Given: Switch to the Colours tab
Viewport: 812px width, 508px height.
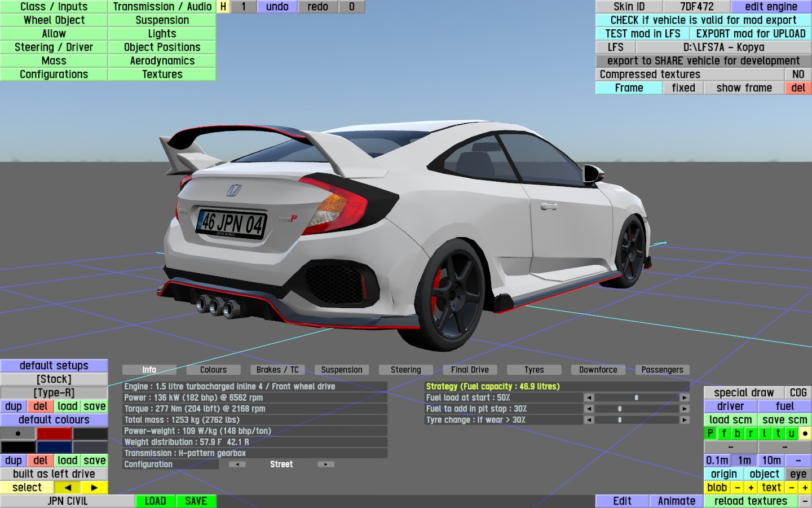Looking at the screenshot, I should (x=213, y=370).
